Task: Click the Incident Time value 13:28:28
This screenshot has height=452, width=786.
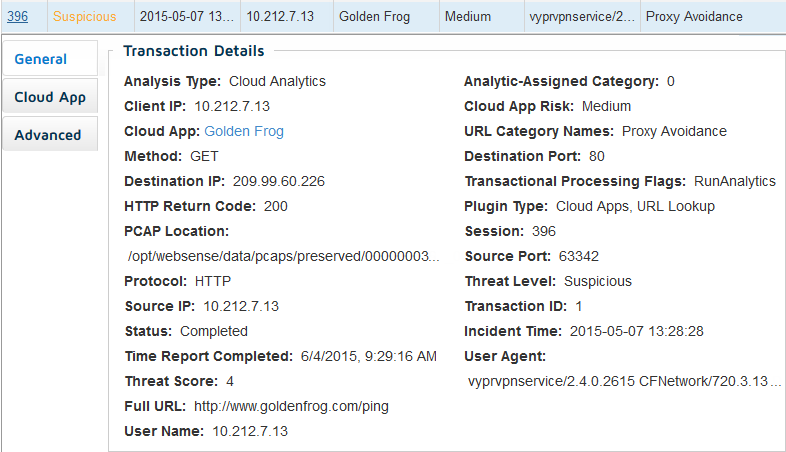Action: coord(637,331)
